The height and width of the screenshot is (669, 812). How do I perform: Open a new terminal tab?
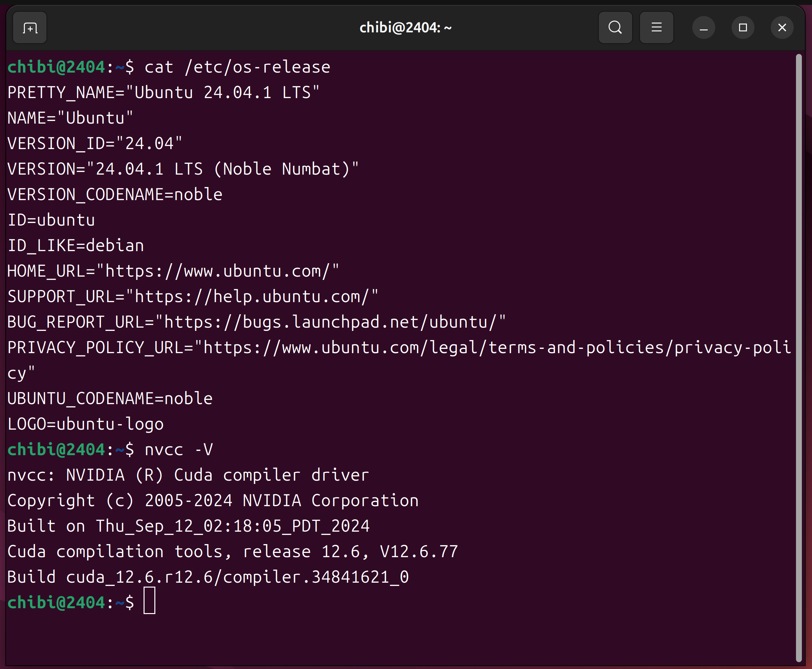30,28
